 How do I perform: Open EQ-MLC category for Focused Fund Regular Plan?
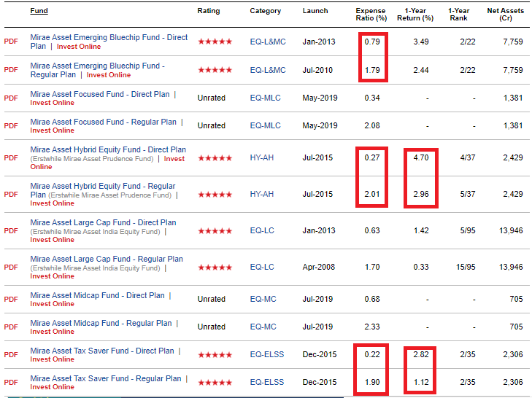tap(266, 126)
